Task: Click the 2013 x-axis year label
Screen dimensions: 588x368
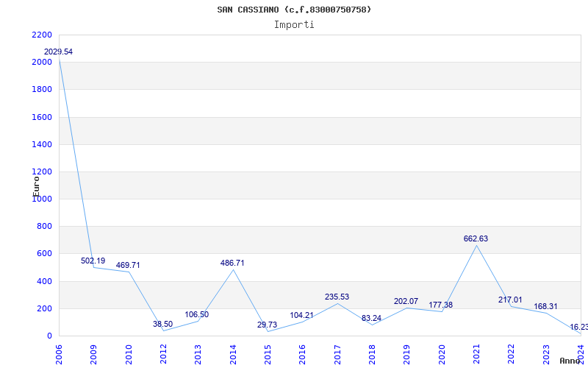Action: (198, 354)
